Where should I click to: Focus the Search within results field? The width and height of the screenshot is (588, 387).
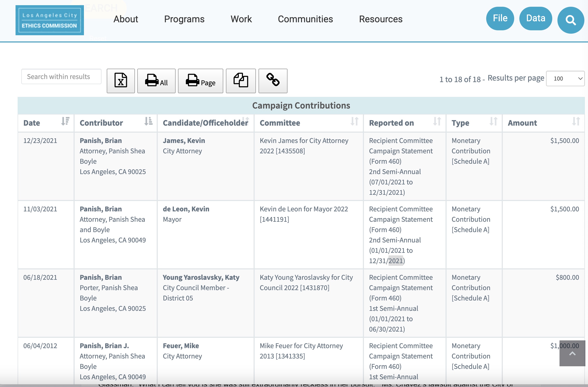[x=61, y=77]
